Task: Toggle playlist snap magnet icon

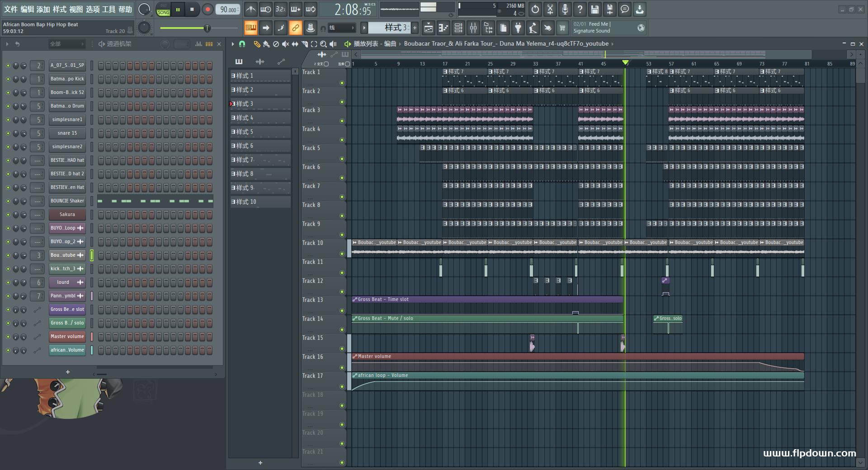Action: (242, 44)
